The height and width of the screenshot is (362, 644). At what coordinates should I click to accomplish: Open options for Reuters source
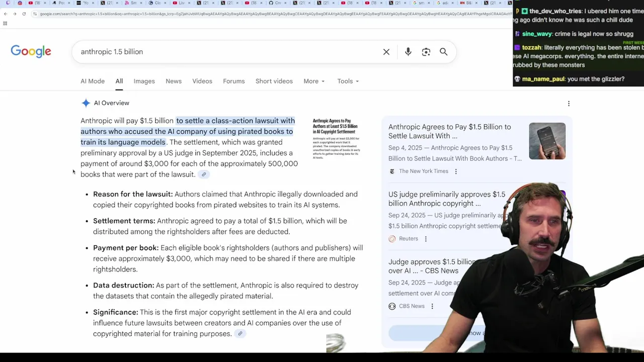pyautogui.click(x=426, y=239)
